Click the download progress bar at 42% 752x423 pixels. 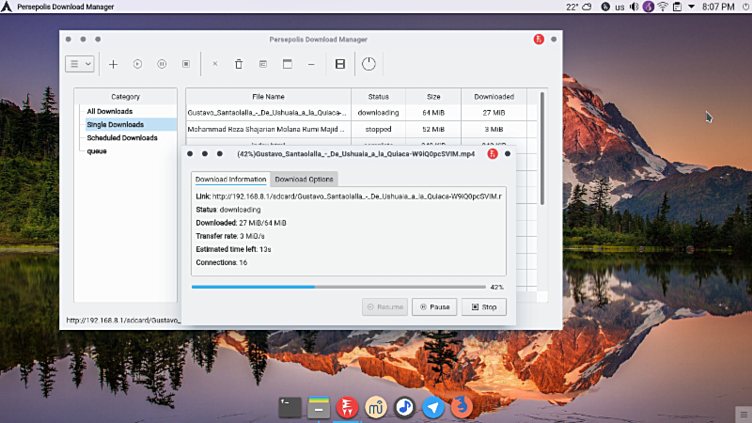click(x=338, y=287)
